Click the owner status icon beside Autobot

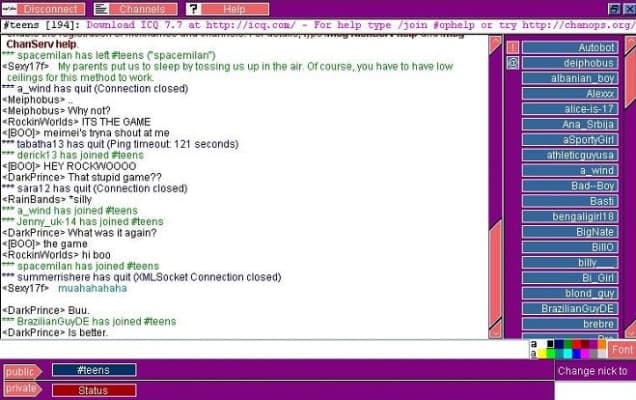512,47
